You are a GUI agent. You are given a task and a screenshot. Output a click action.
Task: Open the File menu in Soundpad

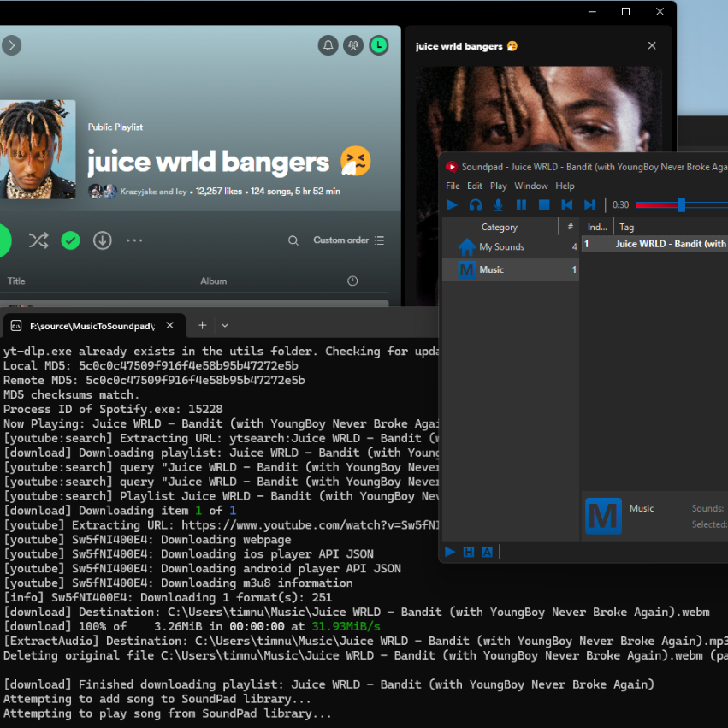point(453,186)
